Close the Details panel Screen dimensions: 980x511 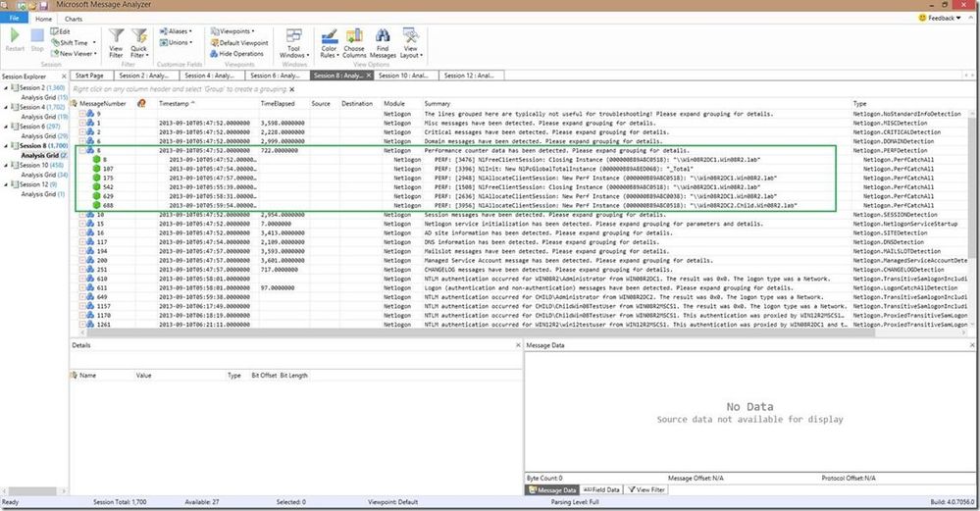(x=518, y=345)
